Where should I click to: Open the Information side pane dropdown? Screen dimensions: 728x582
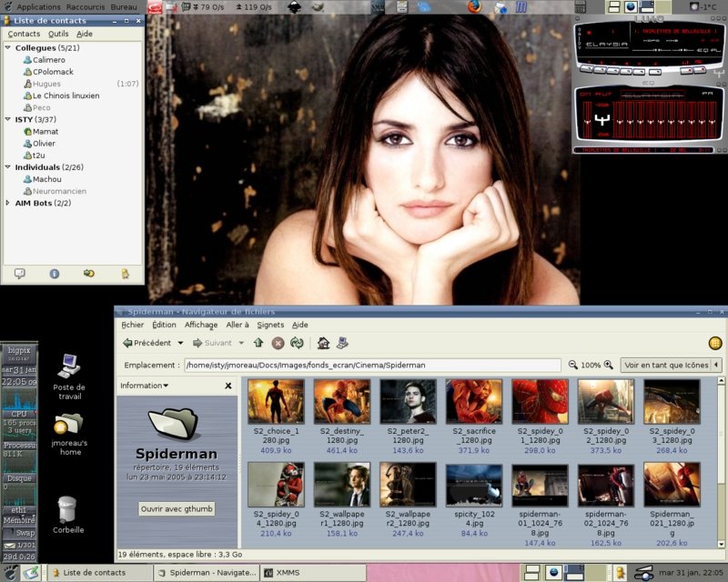tap(144, 386)
